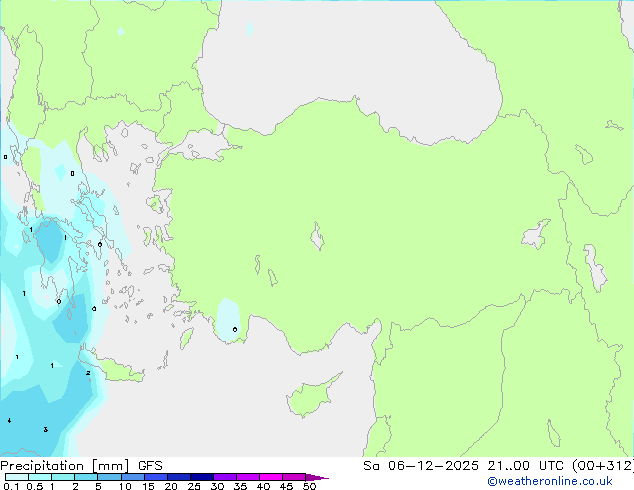
Task: Click the 30–35 mm purple legend swatch
Action: 225,477
